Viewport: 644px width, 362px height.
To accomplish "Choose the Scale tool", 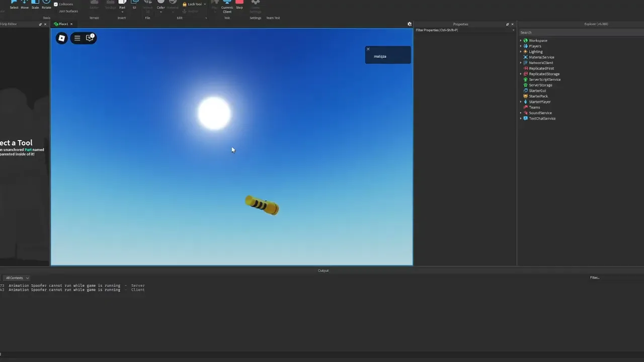I will [35, 5].
